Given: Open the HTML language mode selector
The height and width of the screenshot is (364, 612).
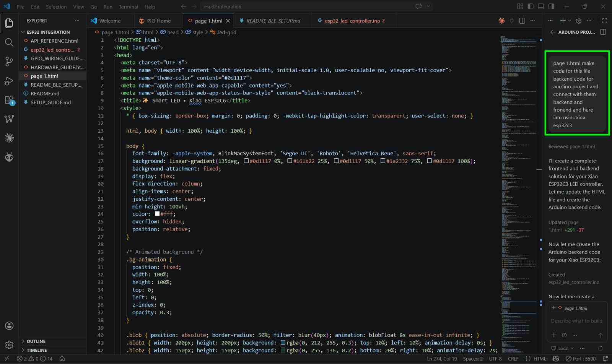Looking at the screenshot, I should point(540,359).
